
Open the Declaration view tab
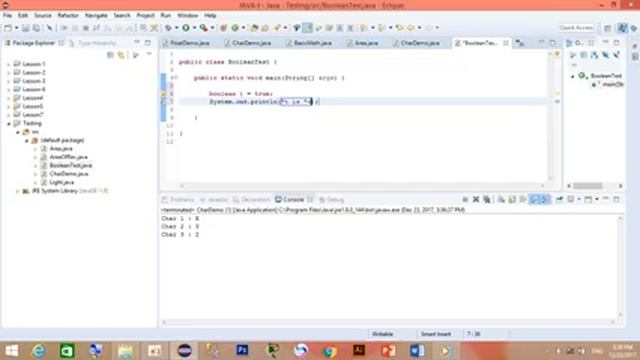pyautogui.click(x=252, y=200)
